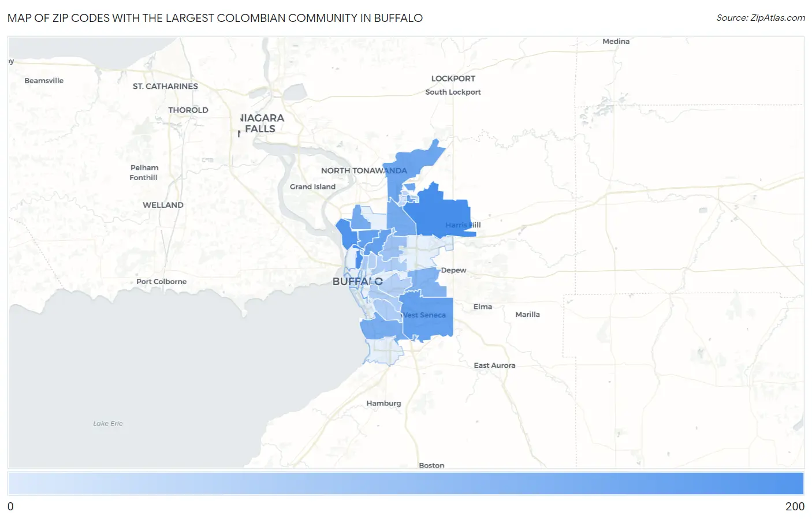Click the East Aurora label
Viewport: 812px width, 519px height.
[x=494, y=365]
